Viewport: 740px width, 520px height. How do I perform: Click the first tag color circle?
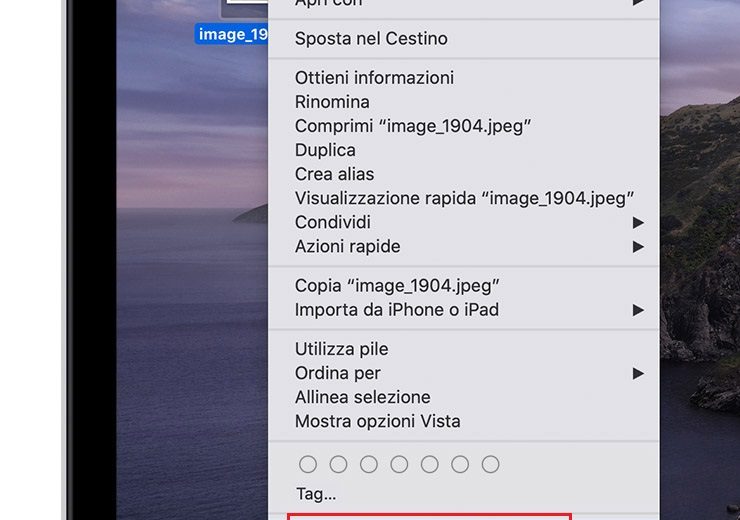click(x=308, y=464)
